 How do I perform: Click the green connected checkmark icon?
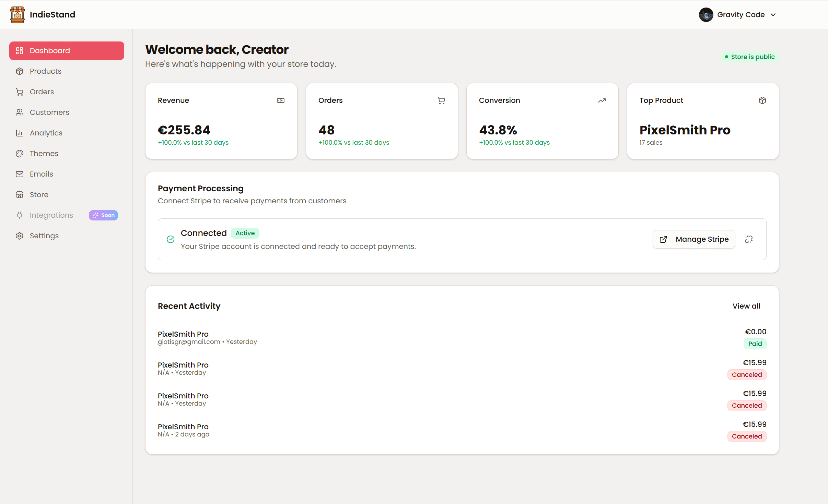171,239
